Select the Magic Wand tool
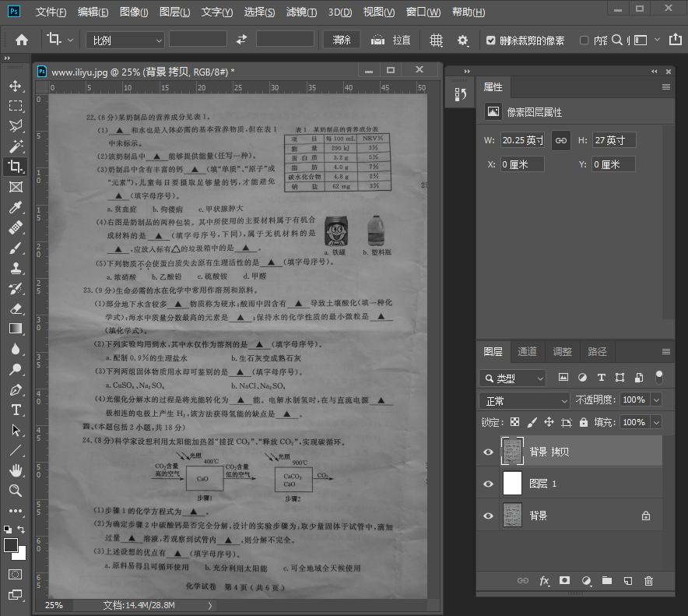Screen dimensions: 688x616 [16, 146]
